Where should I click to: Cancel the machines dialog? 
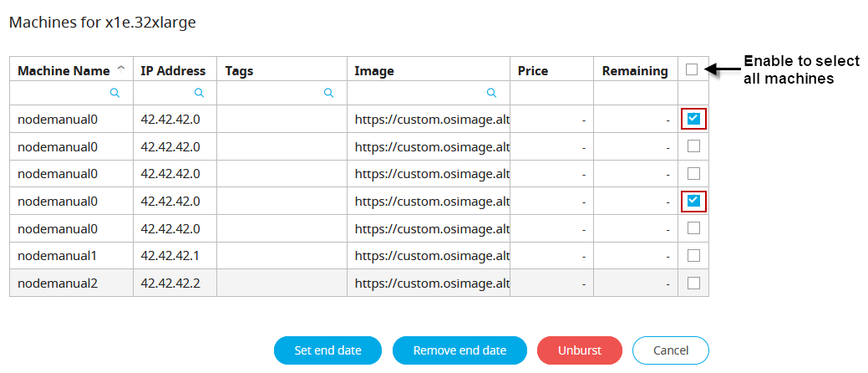[670, 350]
